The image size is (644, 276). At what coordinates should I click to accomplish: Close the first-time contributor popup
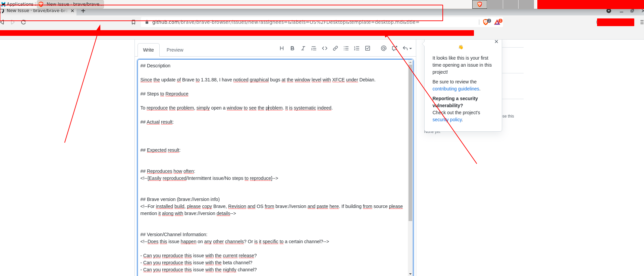tap(496, 42)
